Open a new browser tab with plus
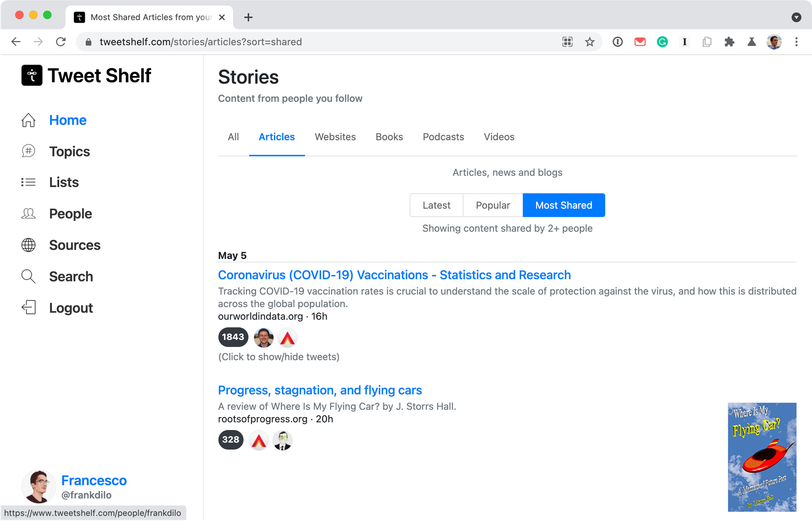The image size is (812, 521). click(248, 17)
